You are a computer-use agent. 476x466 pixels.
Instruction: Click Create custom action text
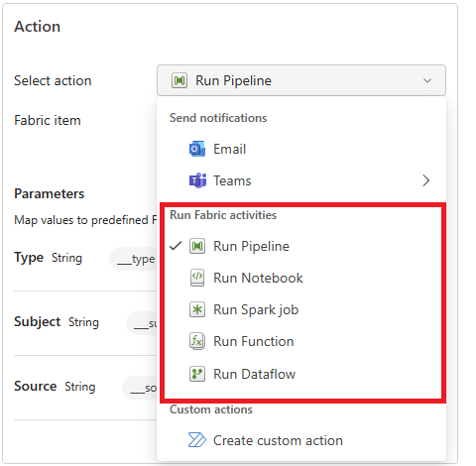coord(278,440)
